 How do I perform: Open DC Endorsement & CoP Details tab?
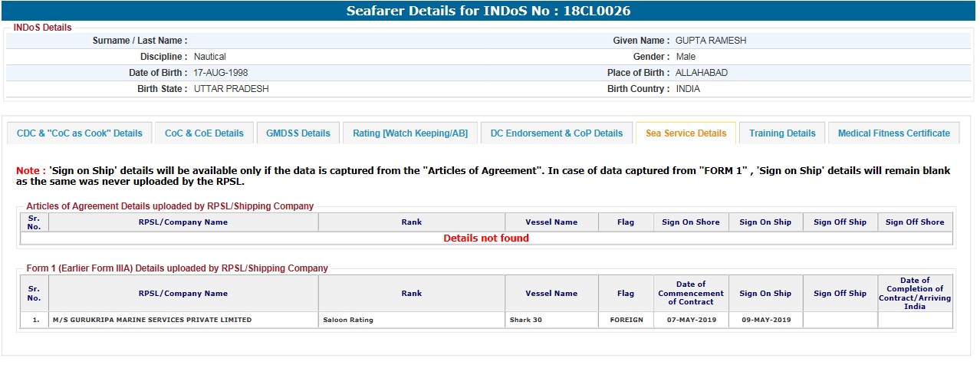pos(556,133)
